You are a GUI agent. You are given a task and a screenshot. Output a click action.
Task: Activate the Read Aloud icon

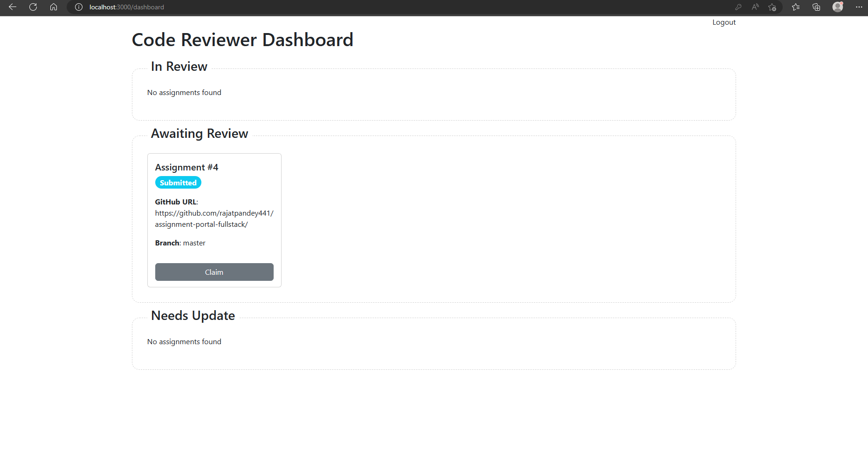click(755, 7)
